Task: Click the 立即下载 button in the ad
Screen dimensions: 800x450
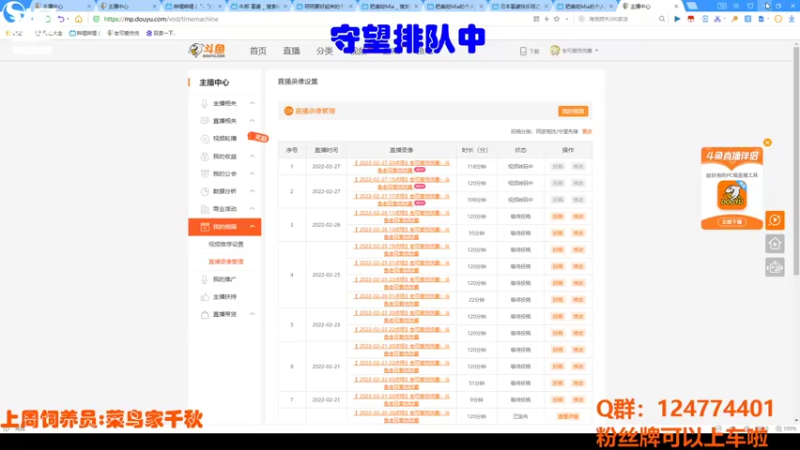Action: coord(732,222)
